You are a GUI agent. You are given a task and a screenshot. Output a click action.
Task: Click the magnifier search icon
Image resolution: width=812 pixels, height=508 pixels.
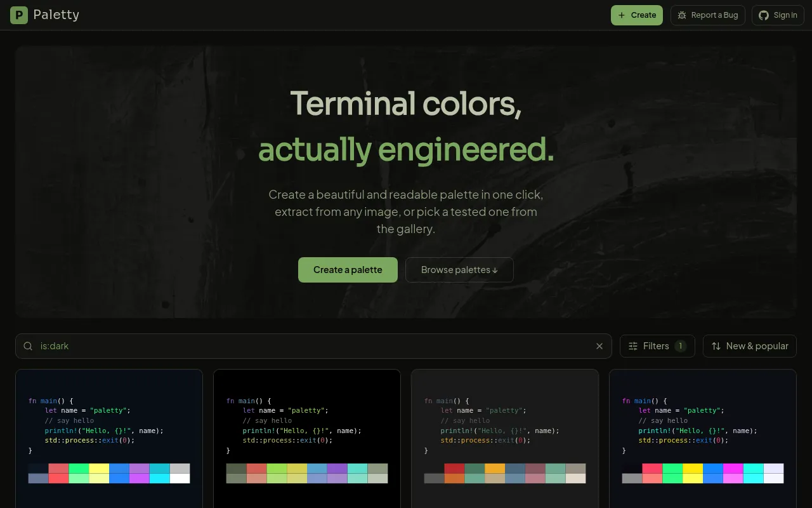(28, 346)
